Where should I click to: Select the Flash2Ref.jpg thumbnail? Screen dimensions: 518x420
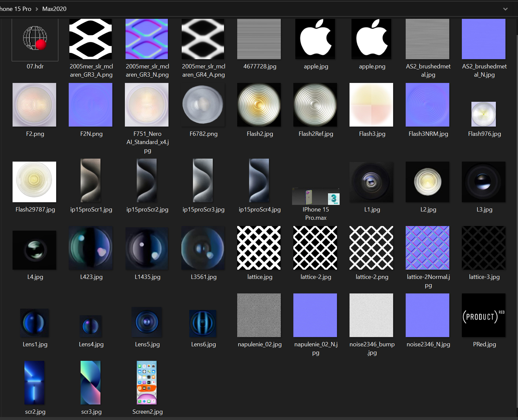(315, 105)
